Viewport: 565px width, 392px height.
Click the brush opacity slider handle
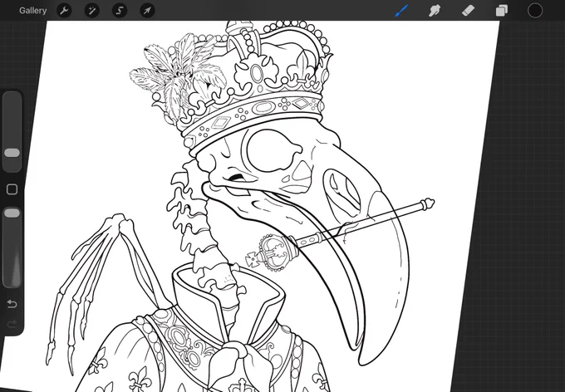[12, 213]
